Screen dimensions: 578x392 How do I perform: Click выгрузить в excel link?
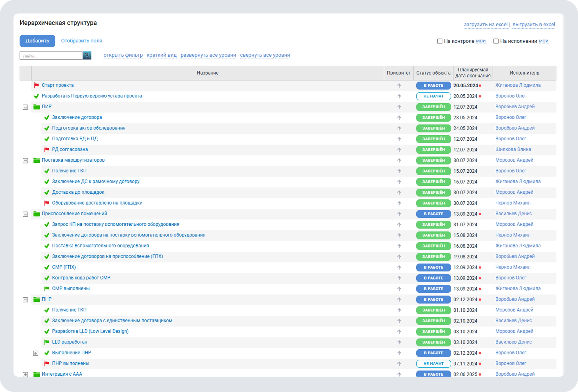(534, 25)
